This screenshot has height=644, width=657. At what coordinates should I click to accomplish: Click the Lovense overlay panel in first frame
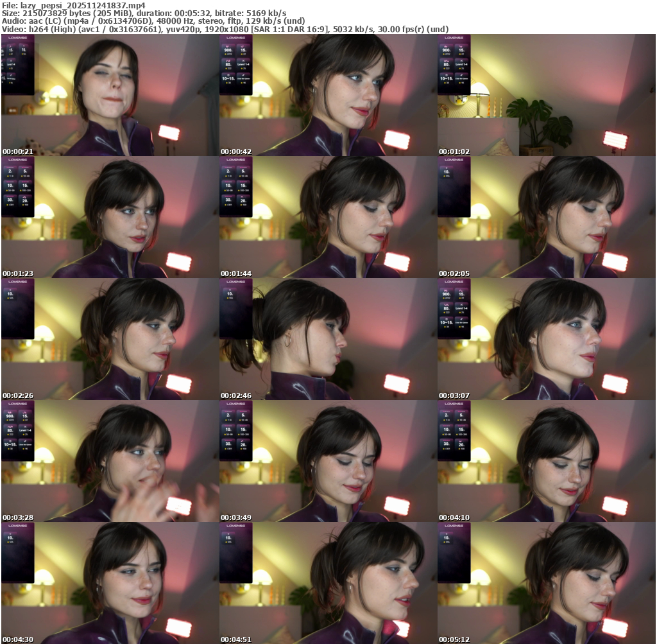point(17,64)
